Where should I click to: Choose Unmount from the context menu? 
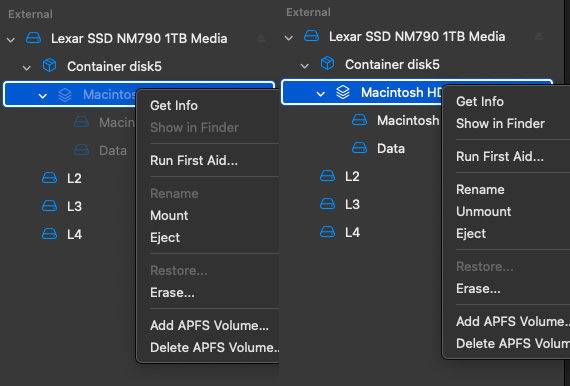(483, 212)
